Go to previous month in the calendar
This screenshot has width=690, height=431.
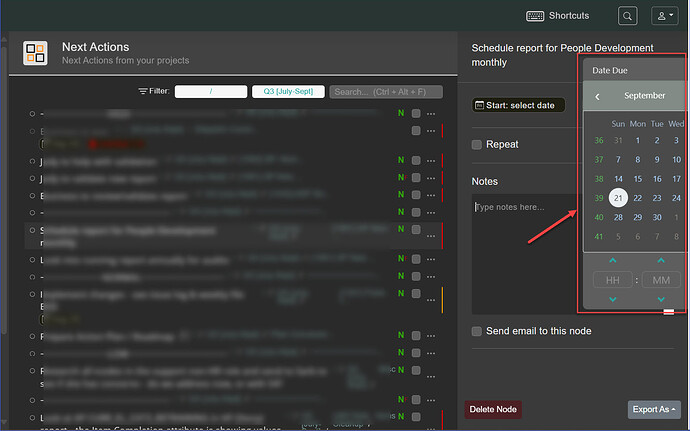pos(598,96)
